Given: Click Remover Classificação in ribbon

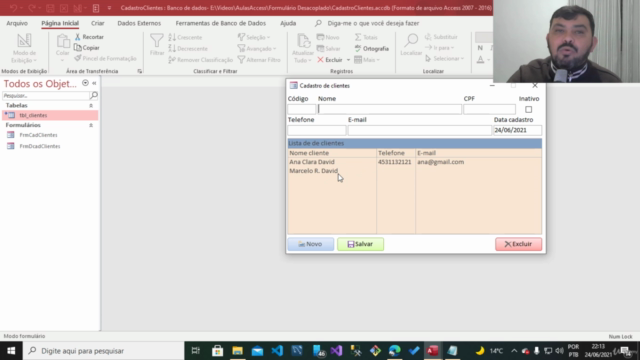Looking at the screenshot, I should (200, 60).
